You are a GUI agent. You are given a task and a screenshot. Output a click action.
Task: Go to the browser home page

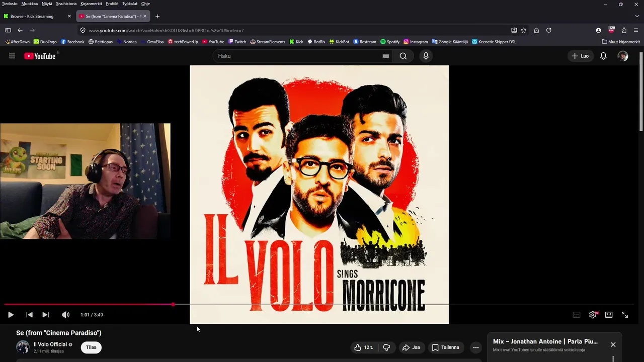click(x=536, y=30)
